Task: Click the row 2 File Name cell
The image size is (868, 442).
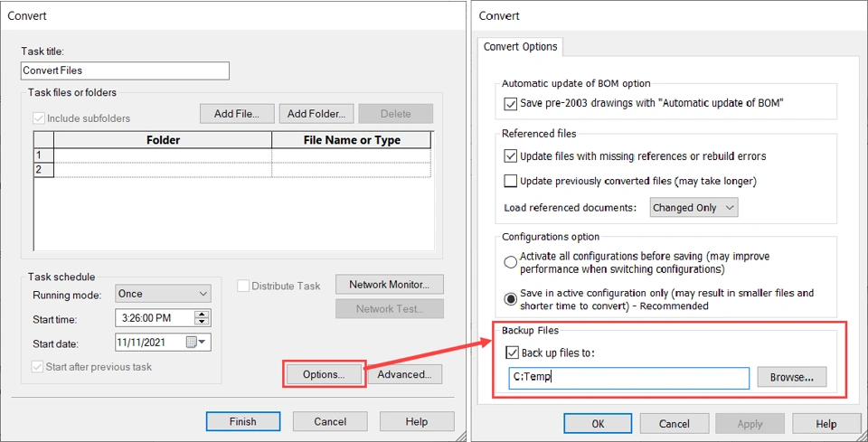Action: click(352, 170)
